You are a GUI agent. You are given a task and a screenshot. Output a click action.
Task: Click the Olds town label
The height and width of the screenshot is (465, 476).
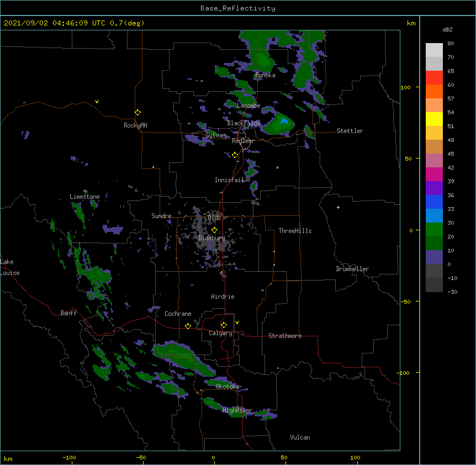click(x=214, y=218)
